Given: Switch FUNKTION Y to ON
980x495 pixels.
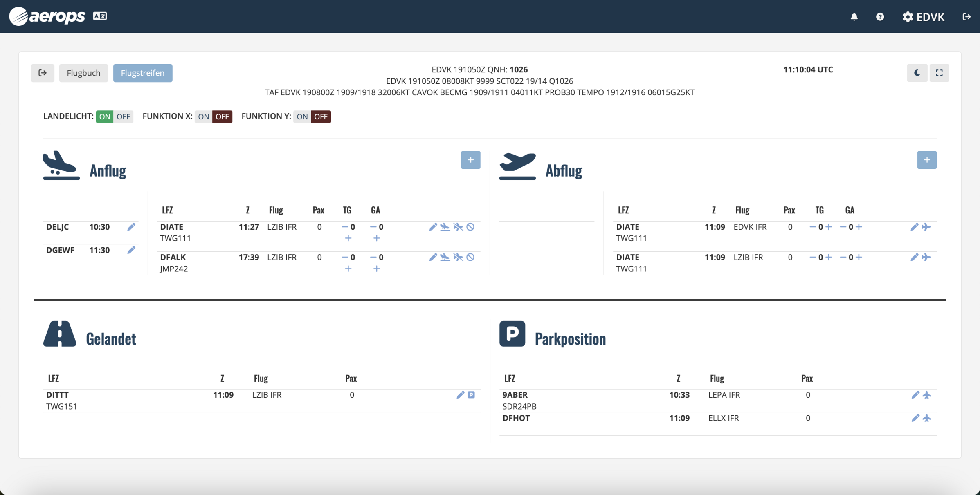Looking at the screenshot, I should pyautogui.click(x=302, y=116).
